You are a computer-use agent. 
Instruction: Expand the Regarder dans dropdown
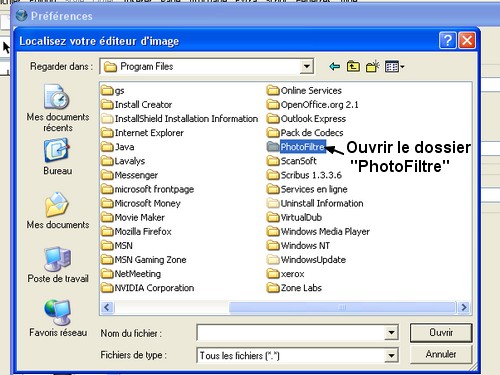coord(306,66)
